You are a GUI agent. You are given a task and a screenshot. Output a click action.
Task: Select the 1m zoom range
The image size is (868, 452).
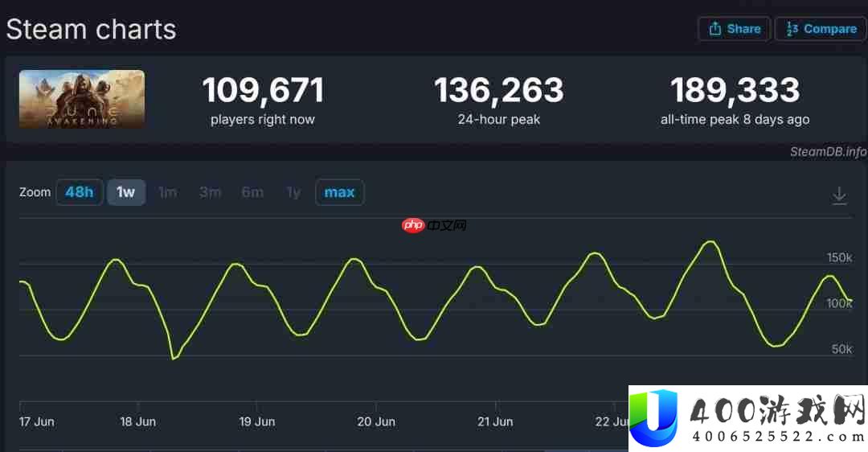[168, 192]
